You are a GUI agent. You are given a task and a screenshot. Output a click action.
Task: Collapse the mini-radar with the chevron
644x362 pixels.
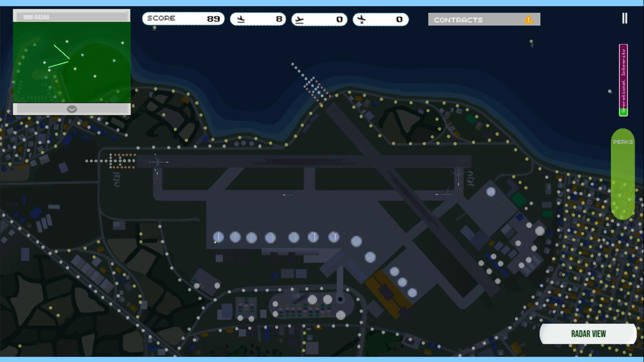[x=72, y=109]
